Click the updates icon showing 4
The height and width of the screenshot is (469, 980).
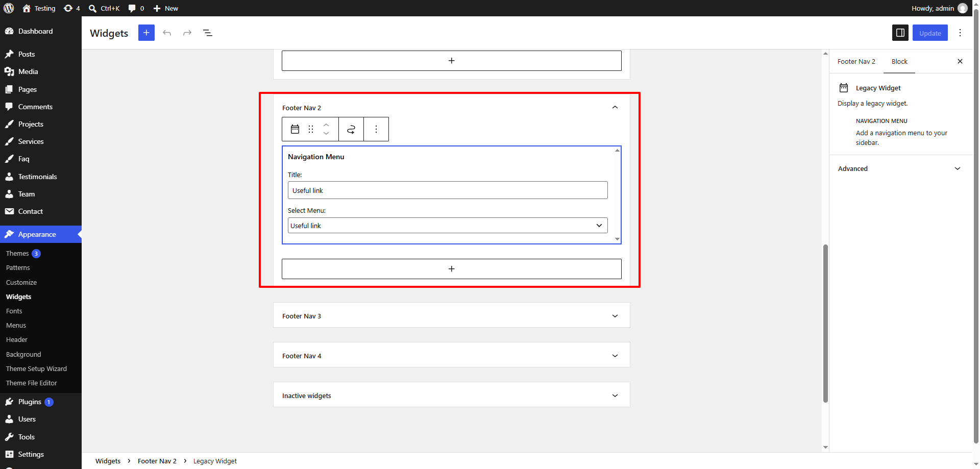point(72,8)
